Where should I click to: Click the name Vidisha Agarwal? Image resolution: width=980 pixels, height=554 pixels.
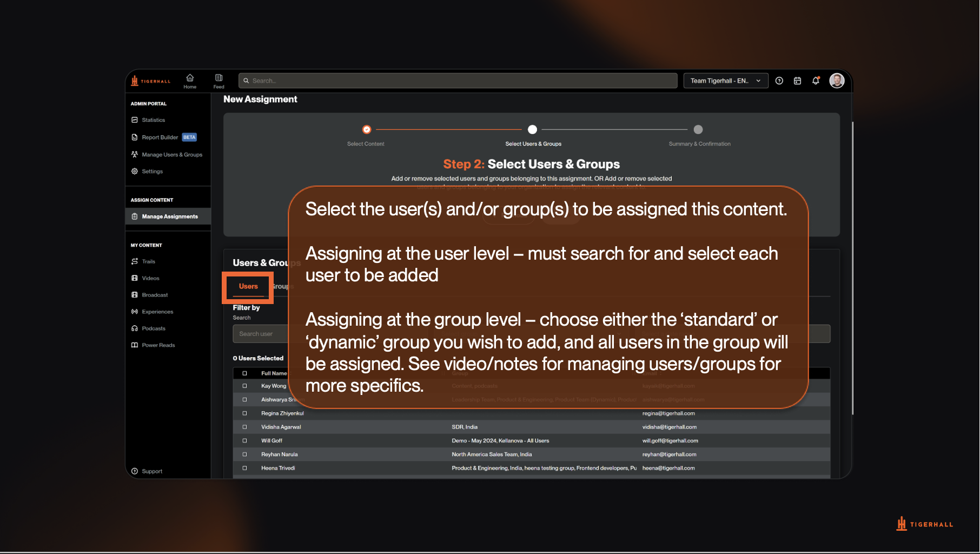tap(281, 427)
